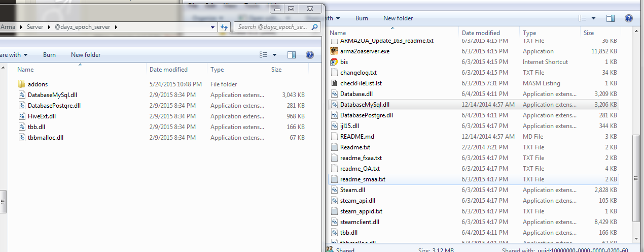Viewport: 644px width, 252px height.
Task: Click DatabaseMySql.dll file icon in left window
Action: coord(21,95)
